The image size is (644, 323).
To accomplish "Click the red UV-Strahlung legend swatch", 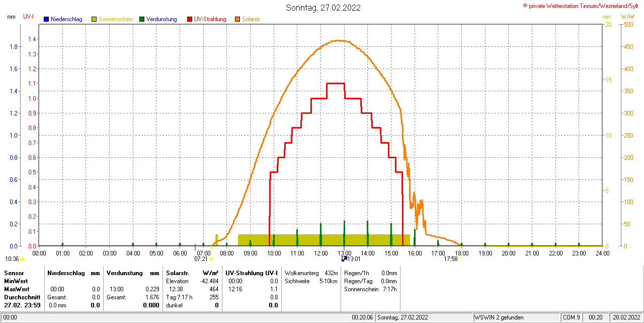I will coord(190,19).
